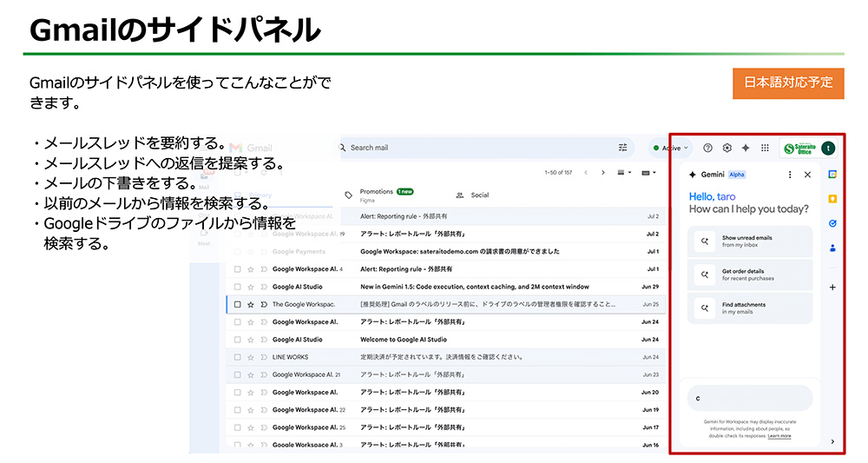Viewport: 868px width, 463px height.
Task: Click the Sateraito Office logo
Action: (800, 148)
